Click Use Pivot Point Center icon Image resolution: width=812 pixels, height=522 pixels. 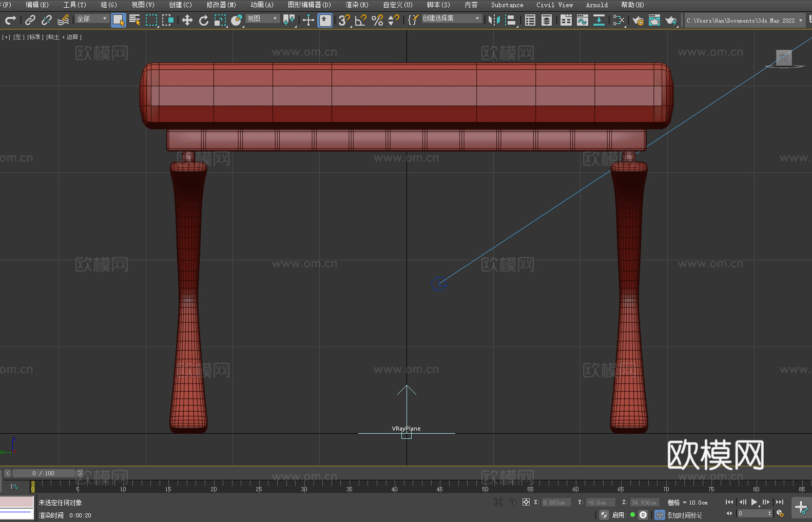tap(289, 20)
